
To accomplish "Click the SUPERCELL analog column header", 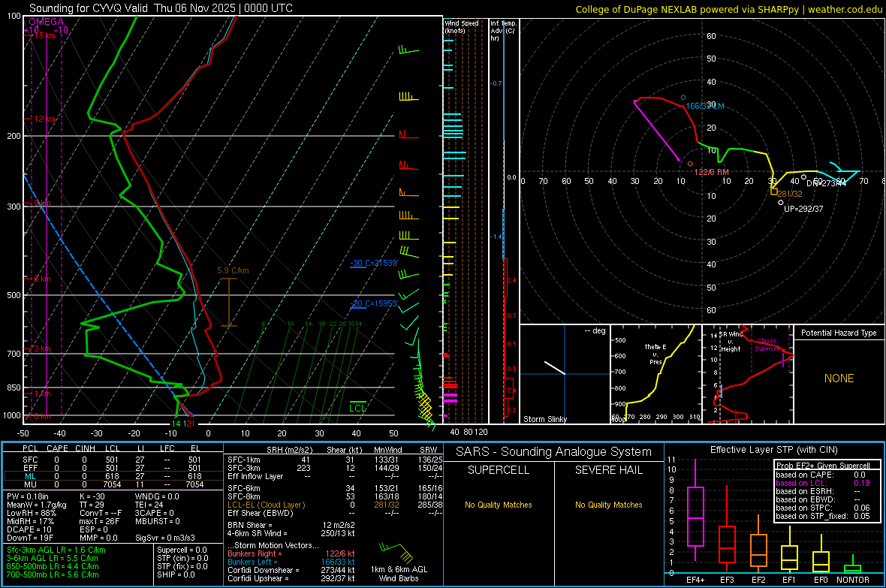I will 499,470.
